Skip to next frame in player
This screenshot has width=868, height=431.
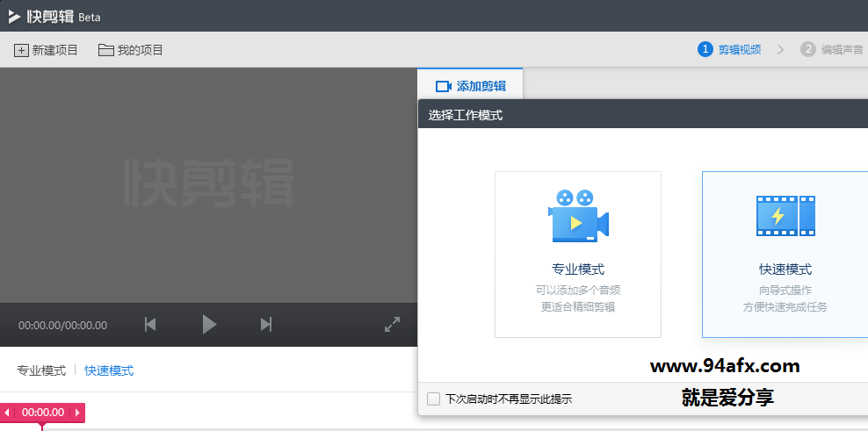266,324
